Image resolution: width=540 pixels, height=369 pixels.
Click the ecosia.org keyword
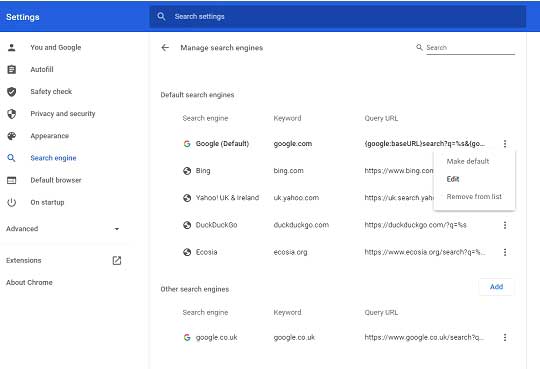pos(290,252)
